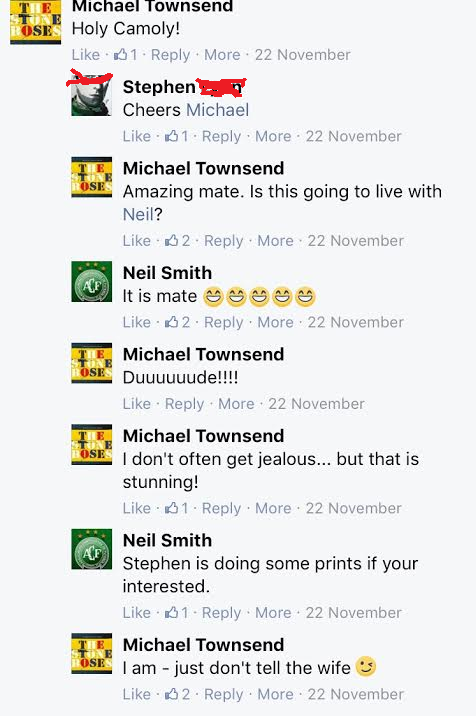Open Michael Townsend's name on "Duuuuuude!!!!" comment
This screenshot has width=476, height=716.
tap(203, 355)
